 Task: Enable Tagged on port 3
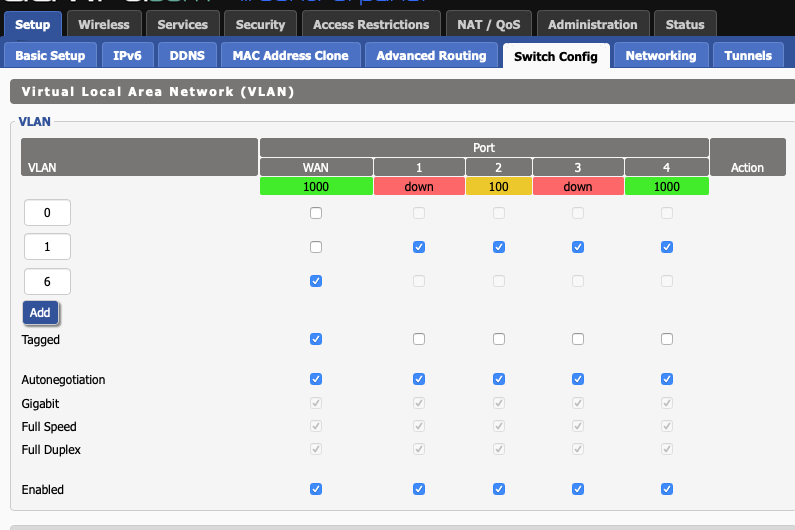(x=578, y=339)
